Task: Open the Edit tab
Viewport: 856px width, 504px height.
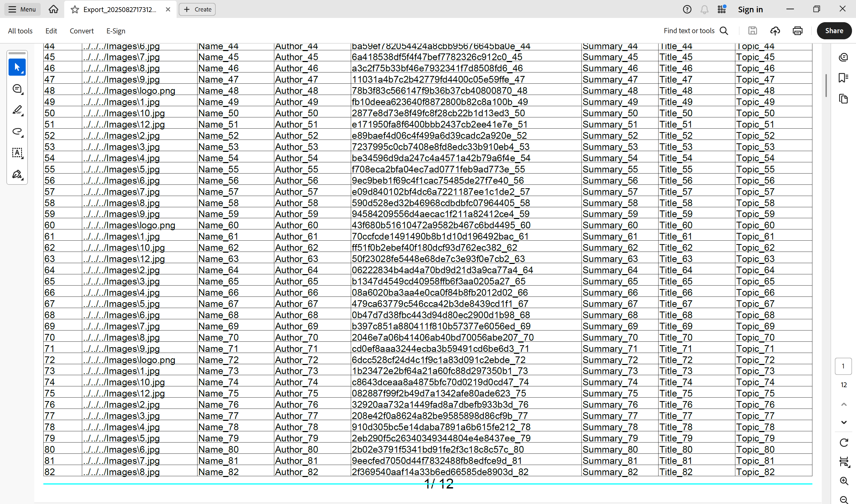Action: (x=51, y=31)
